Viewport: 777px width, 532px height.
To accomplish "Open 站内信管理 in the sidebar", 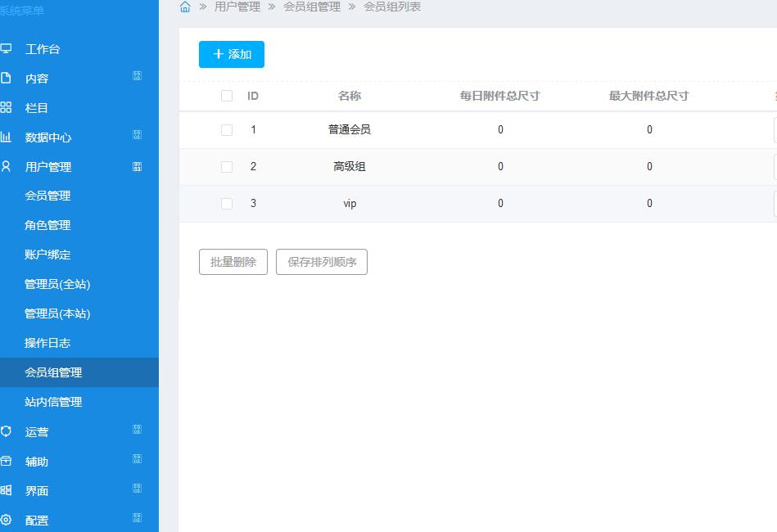I will [53, 402].
